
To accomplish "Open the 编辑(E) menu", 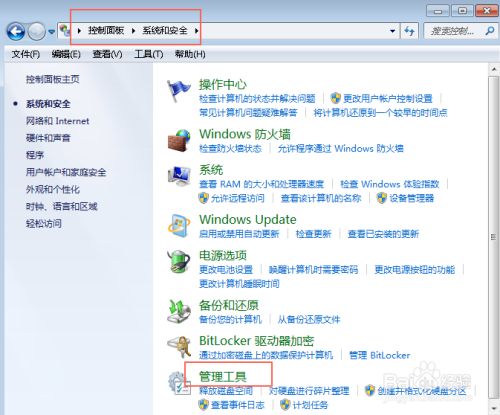I will (66, 54).
